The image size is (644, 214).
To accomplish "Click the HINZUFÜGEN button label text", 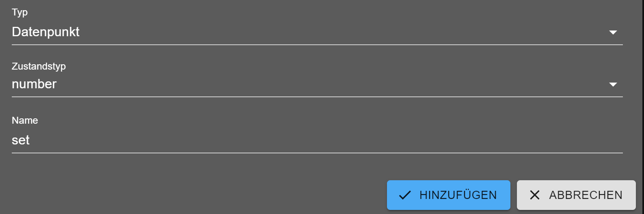I will [458, 195].
